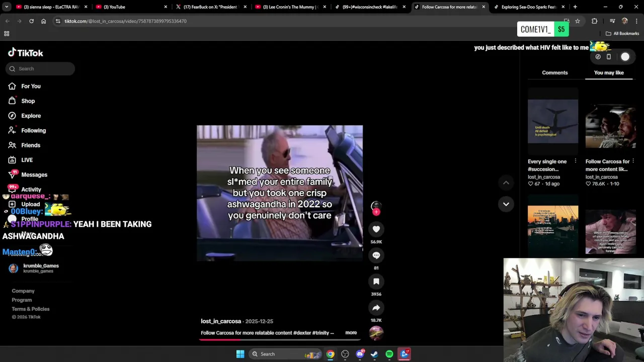Go to browser home page
644x362 pixels.
tap(43, 21)
